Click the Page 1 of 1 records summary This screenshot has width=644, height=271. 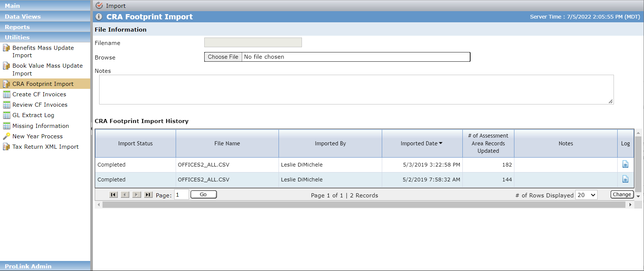coord(345,196)
